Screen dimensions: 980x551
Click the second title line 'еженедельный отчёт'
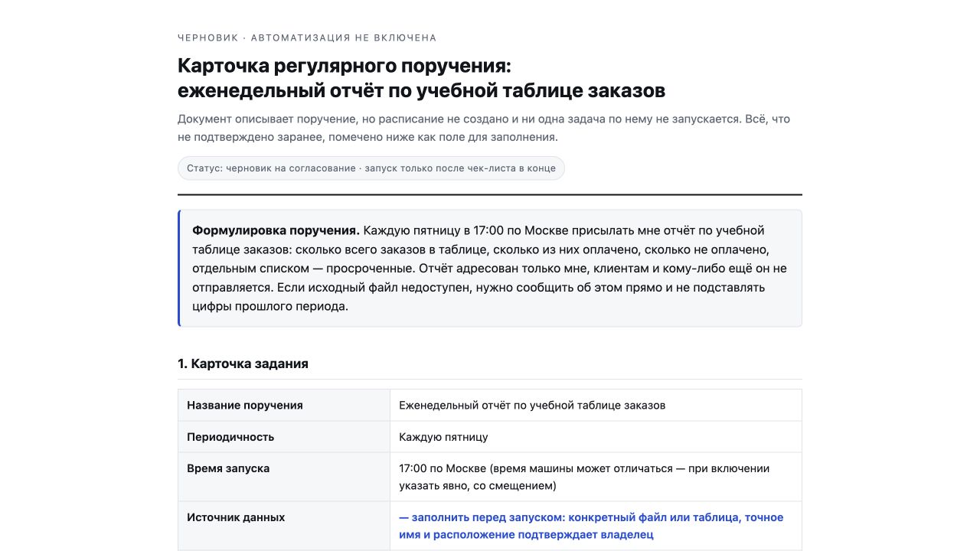[421, 90]
